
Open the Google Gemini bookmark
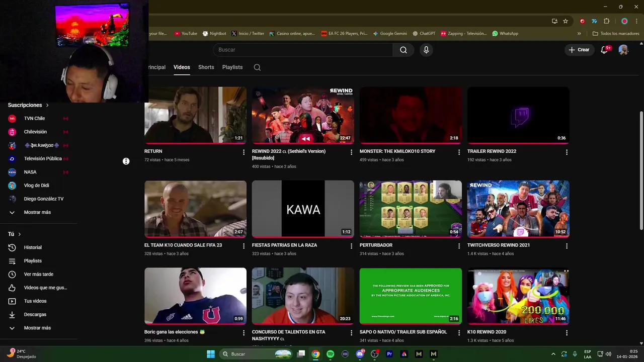tap(390, 34)
